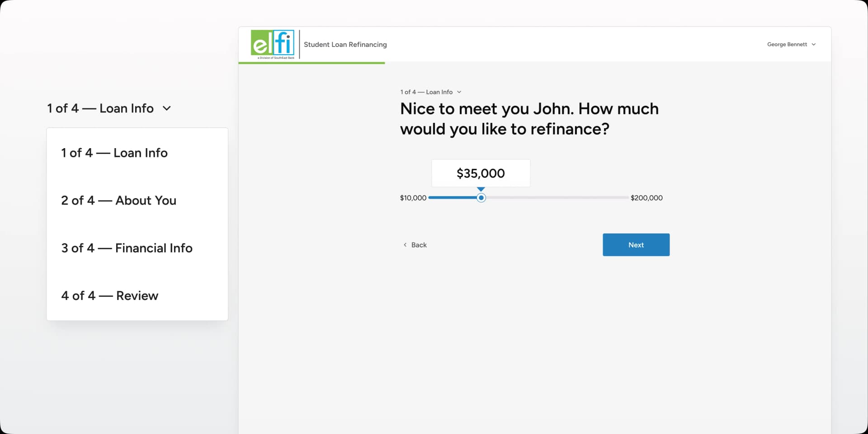Click the chevron beside George Bennett
868x434 pixels.
click(813, 45)
